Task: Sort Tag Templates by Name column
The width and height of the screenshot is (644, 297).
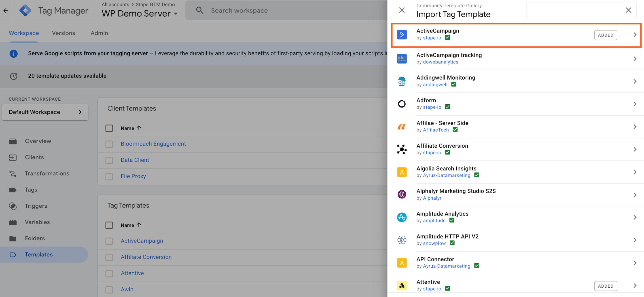Action: [131, 225]
